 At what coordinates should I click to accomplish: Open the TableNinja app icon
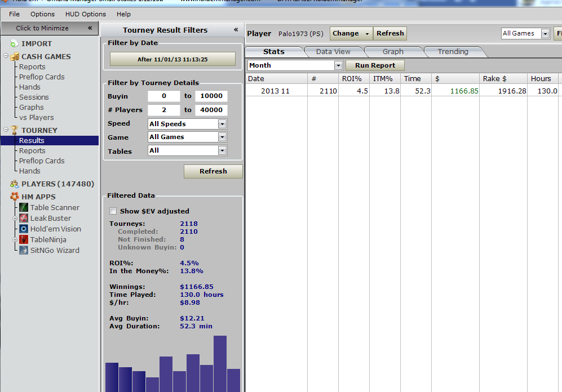pyautogui.click(x=24, y=239)
